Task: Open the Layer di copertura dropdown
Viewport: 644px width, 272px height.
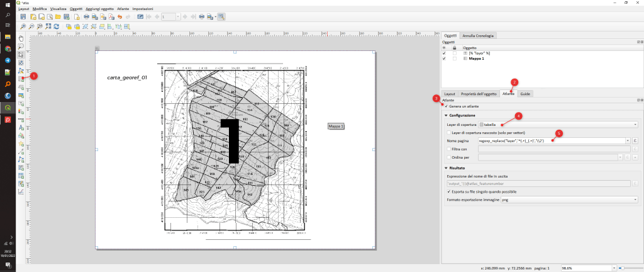Action: tap(558, 125)
